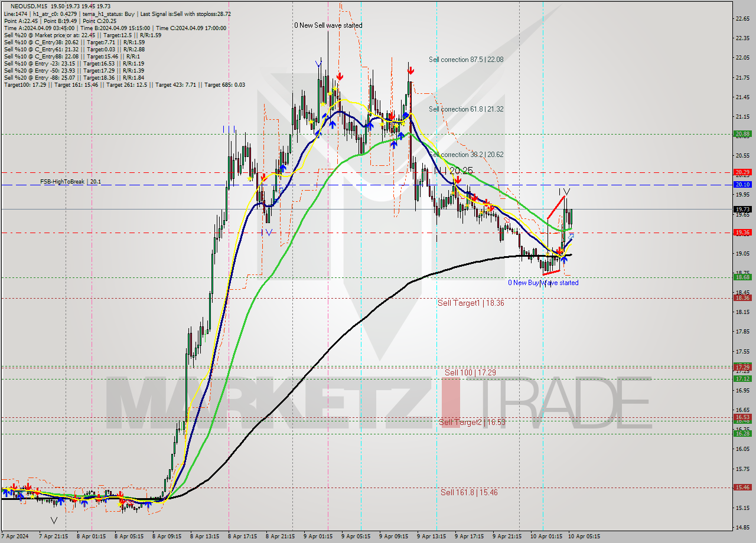The width and height of the screenshot is (756, 543).
Task: Click the blue 20.10 price tag on axis
Action: (x=742, y=185)
